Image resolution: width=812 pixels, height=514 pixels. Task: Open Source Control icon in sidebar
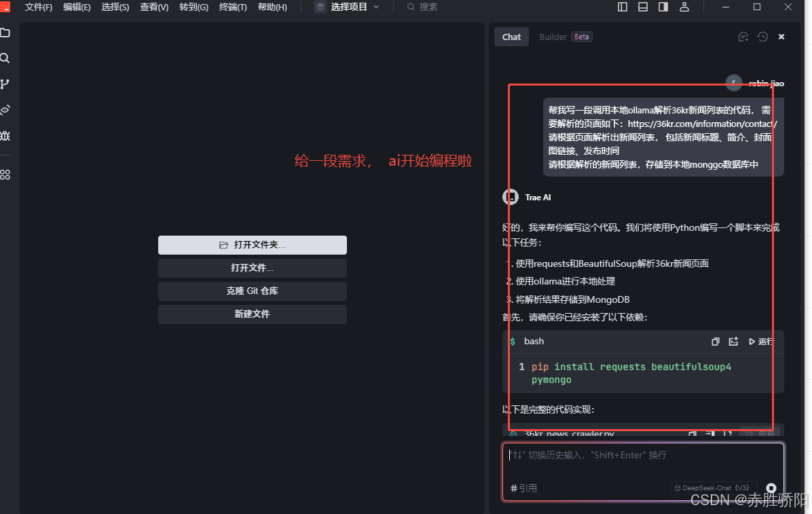pyautogui.click(x=5, y=84)
